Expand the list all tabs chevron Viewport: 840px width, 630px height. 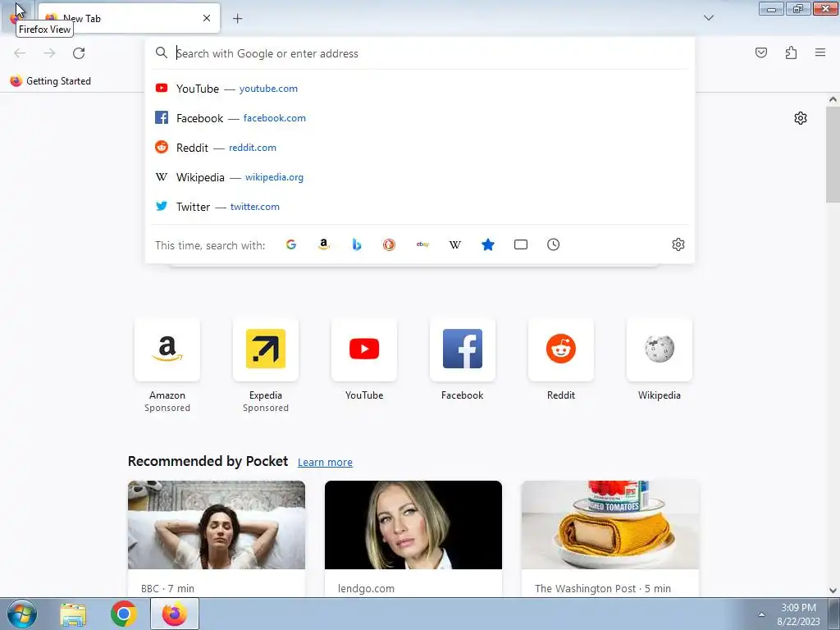(708, 18)
